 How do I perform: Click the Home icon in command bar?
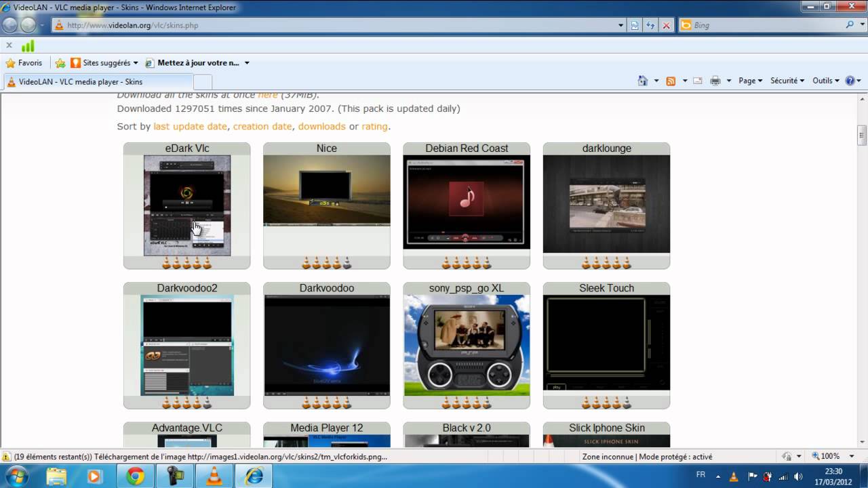(643, 81)
